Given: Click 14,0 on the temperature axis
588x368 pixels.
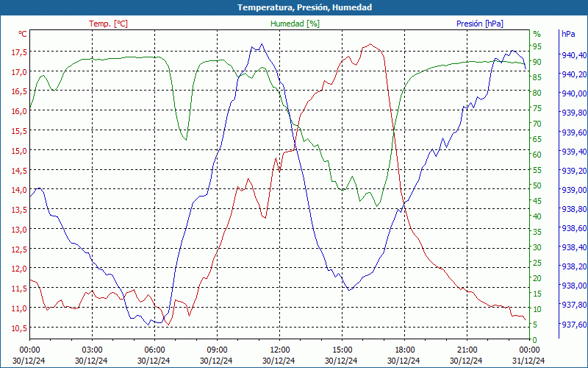Looking at the screenshot, I should (x=19, y=190).
